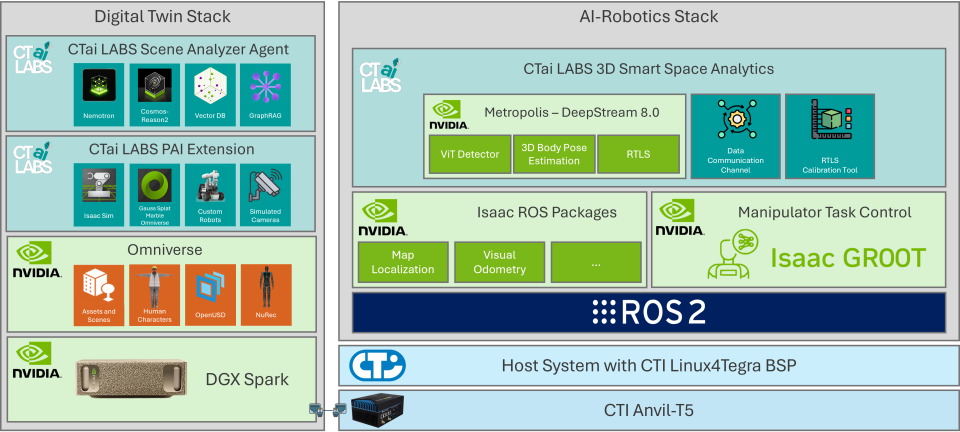
Task: Click the ViT Detector box
Action: [469, 154]
